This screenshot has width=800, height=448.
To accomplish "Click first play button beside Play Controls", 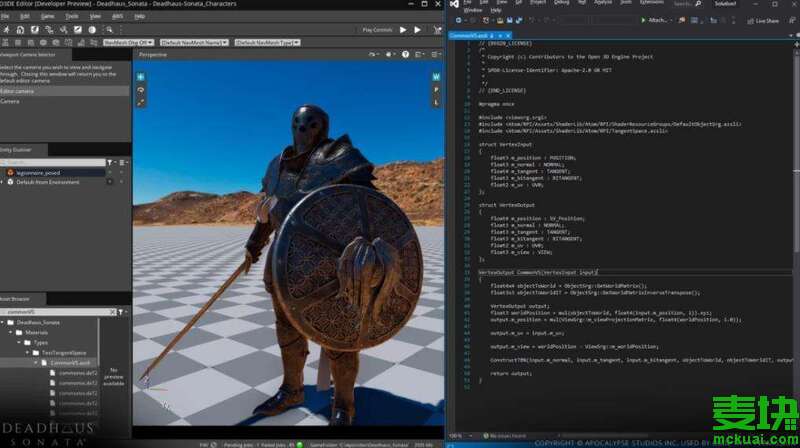I will click(x=403, y=30).
